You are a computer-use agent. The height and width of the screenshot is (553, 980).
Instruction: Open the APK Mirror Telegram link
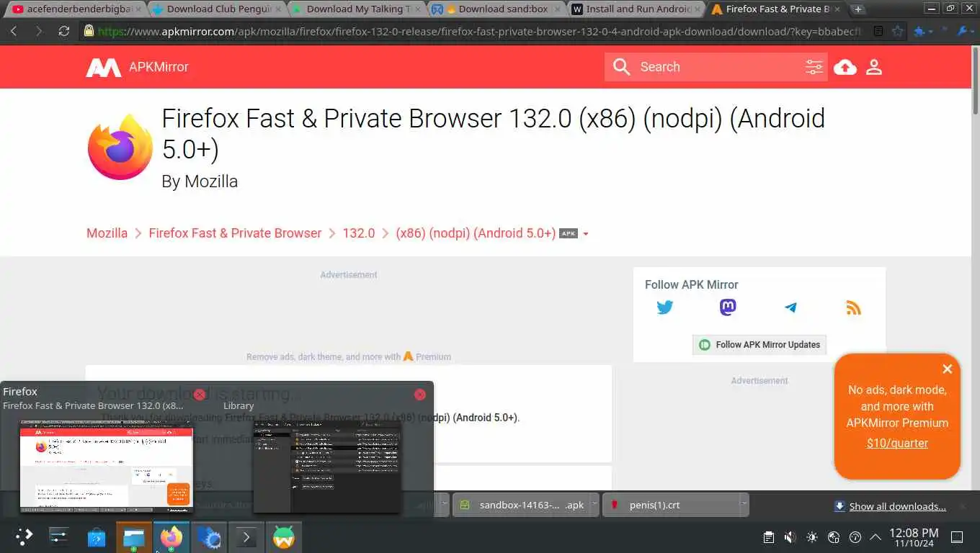tap(790, 307)
